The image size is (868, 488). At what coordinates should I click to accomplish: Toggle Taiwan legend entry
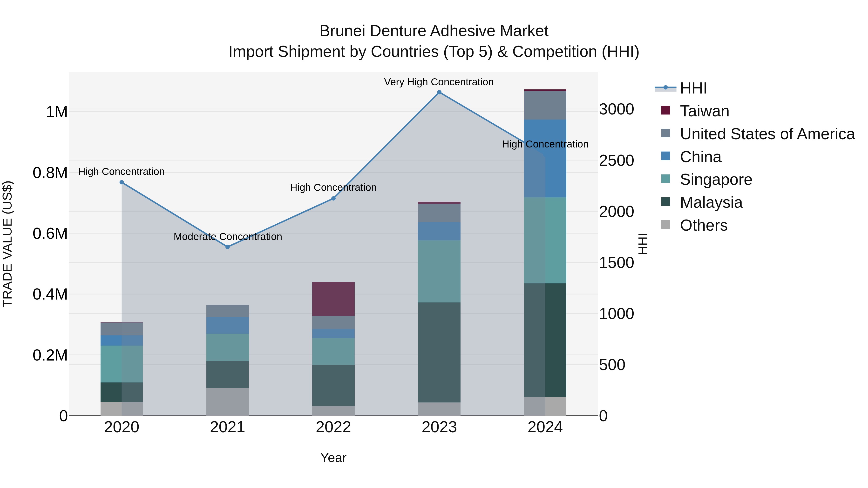[695, 111]
